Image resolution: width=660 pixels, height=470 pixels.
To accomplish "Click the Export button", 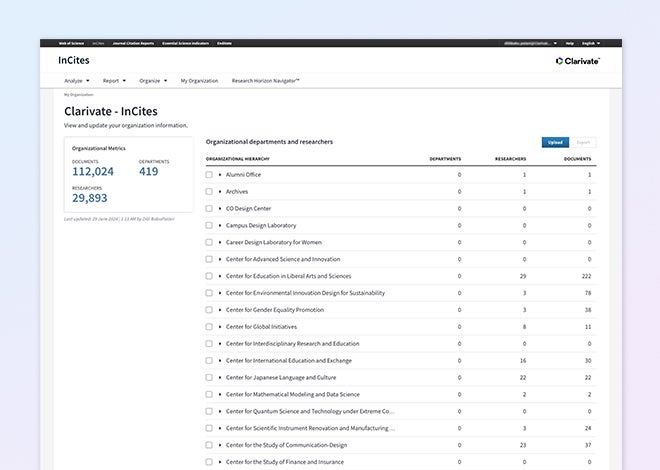I will (583, 142).
